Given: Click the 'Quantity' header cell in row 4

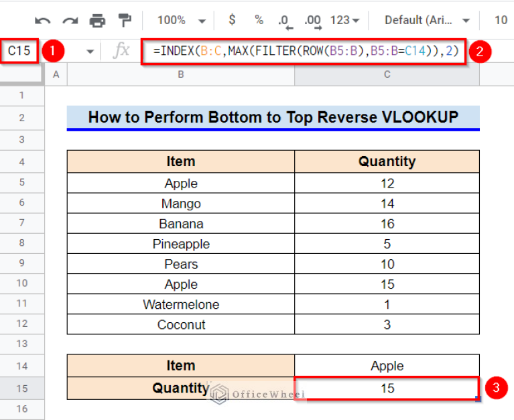Looking at the screenshot, I should point(387,161).
